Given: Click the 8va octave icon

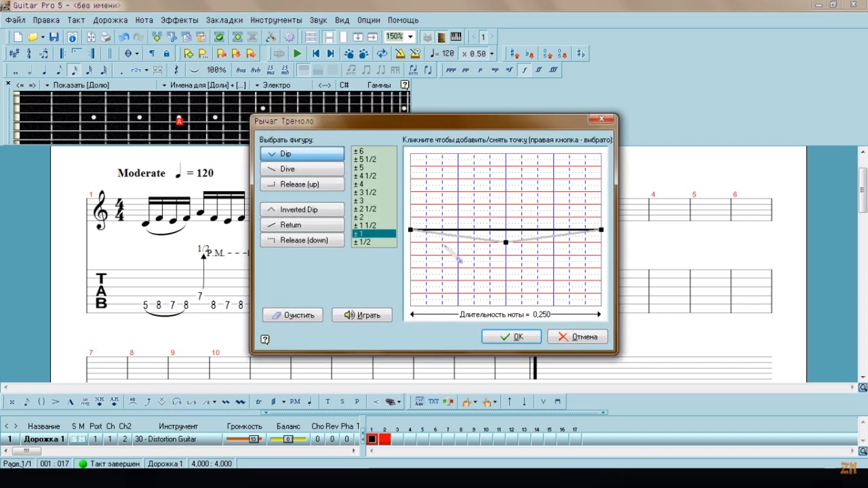Looking at the screenshot, I should pos(241,70).
